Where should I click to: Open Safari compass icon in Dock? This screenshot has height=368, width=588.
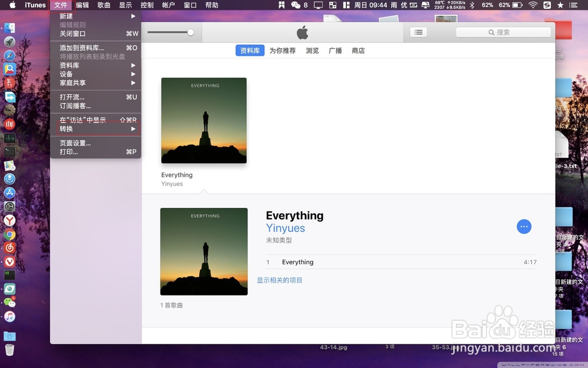pos(10,55)
